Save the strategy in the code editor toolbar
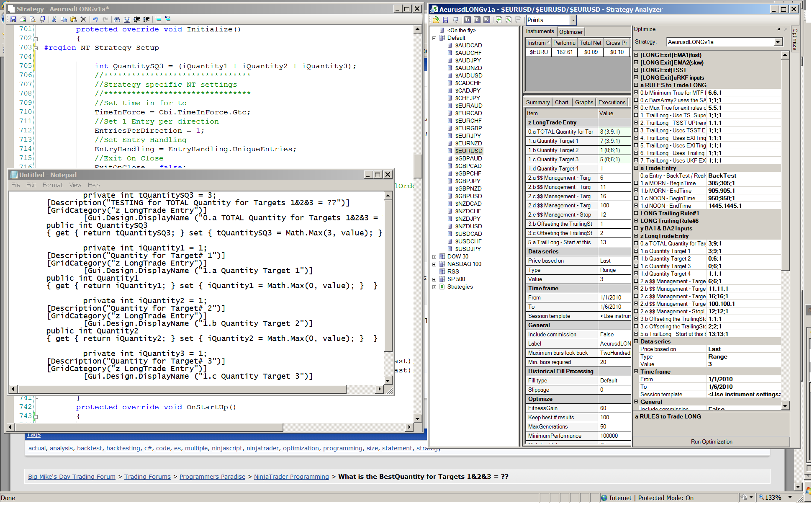This screenshot has height=506, width=812. click(x=13, y=19)
